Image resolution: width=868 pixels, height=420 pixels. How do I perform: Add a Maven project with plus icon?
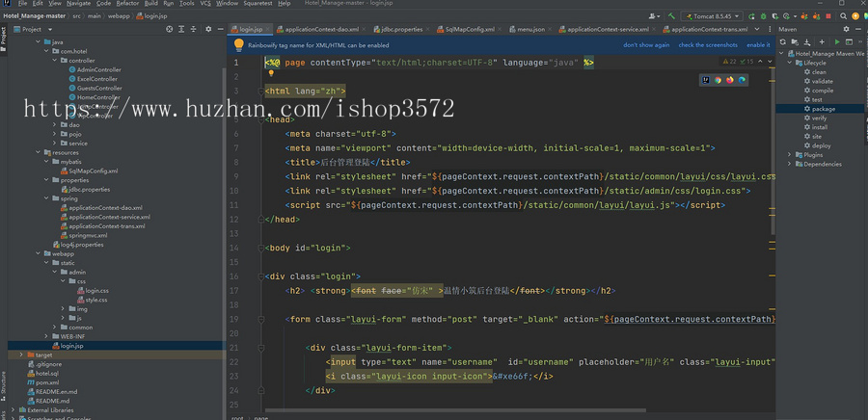point(822,42)
